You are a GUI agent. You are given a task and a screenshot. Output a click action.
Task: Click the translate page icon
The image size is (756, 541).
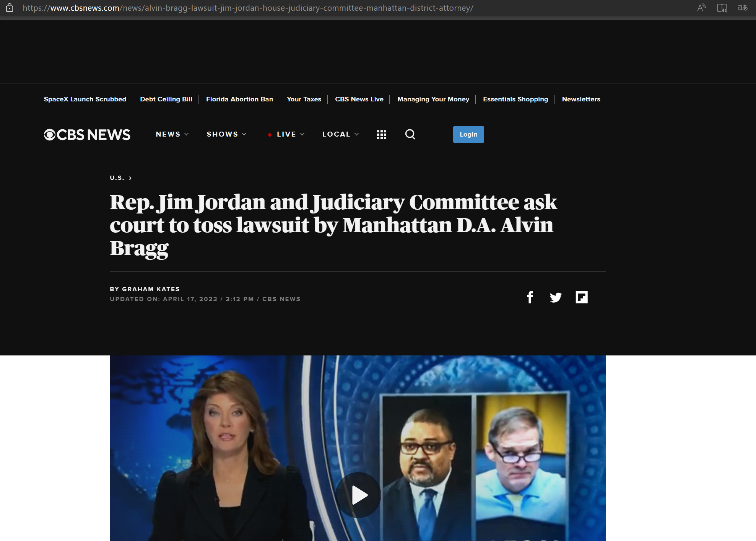point(743,8)
